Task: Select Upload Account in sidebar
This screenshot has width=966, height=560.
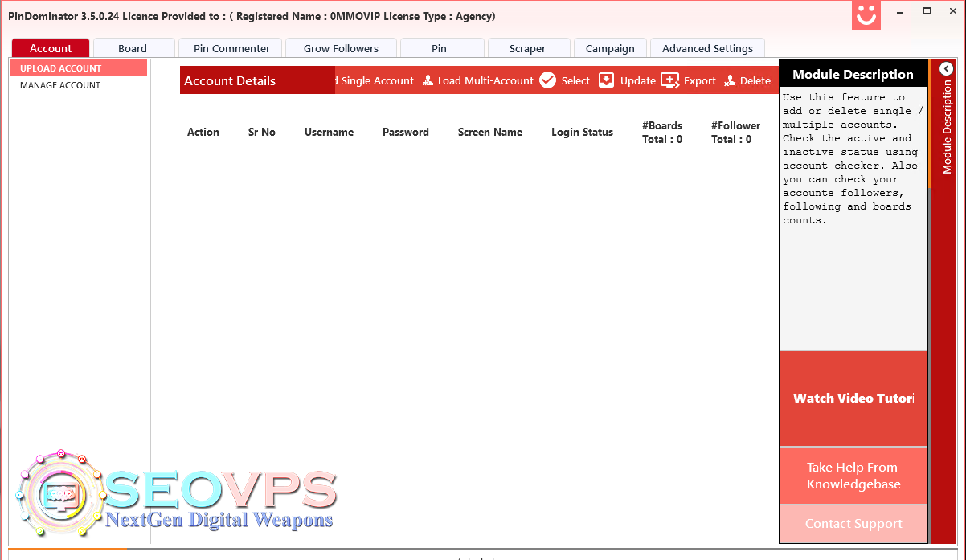Action: pyautogui.click(x=79, y=68)
